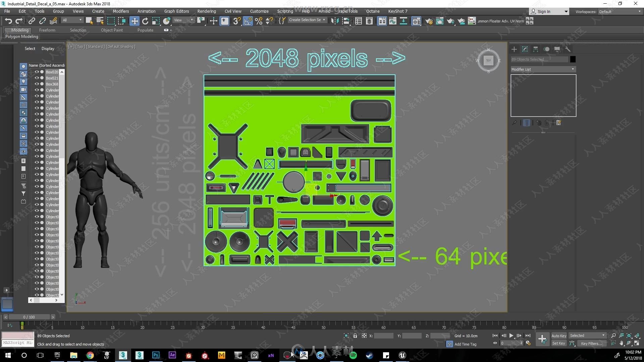Click the Polygon Modeling panel button
Viewport: 644px width, 362px height.
click(x=22, y=37)
